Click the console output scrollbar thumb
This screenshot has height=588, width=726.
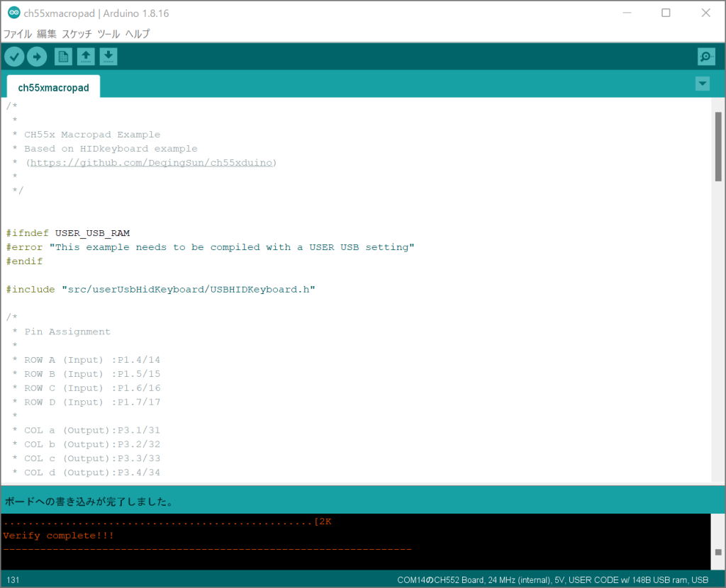(x=717, y=552)
